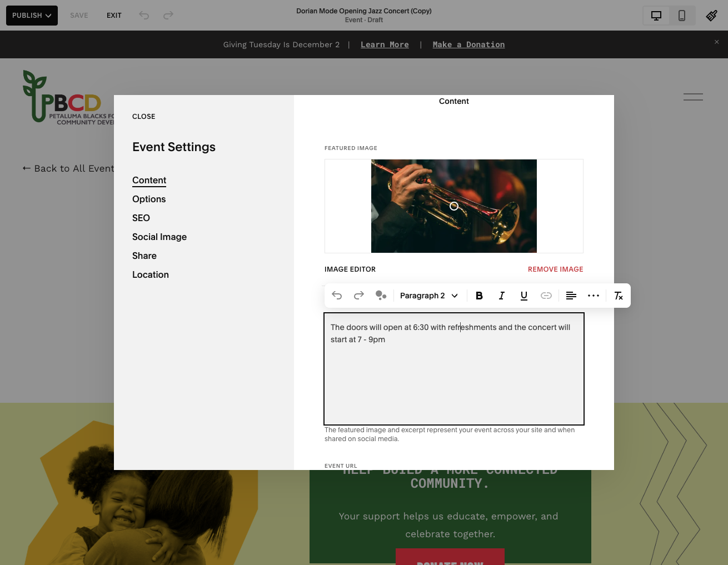The image size is (728, 565).
Task: Insert a link using the link icon
Action: (x=546, y=296)
